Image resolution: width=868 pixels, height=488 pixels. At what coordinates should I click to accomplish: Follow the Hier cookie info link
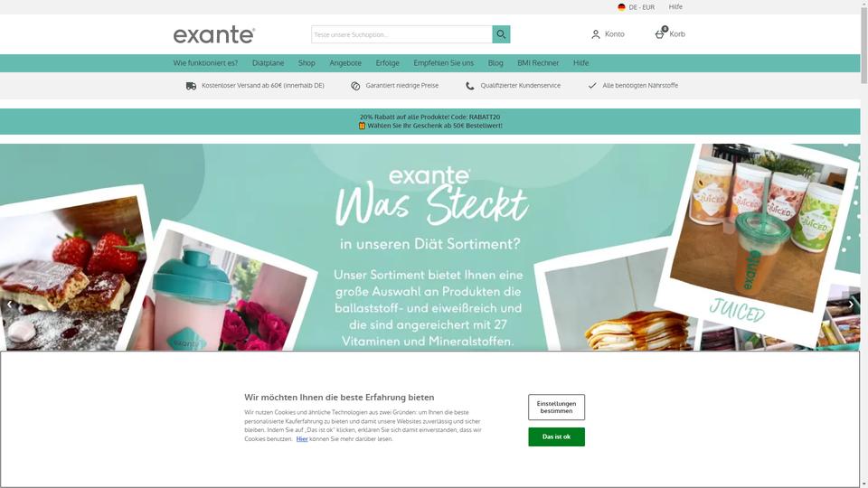[302, 439]
